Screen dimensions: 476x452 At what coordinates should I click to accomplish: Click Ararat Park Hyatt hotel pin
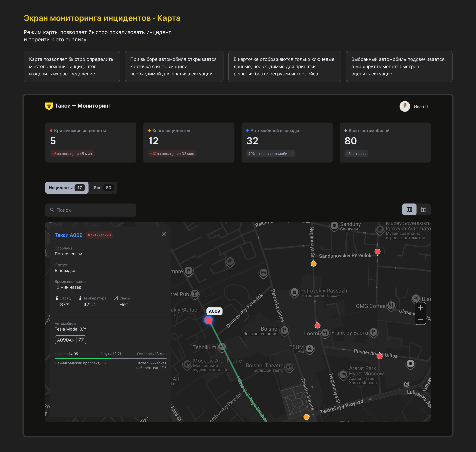tap(343, 375)
